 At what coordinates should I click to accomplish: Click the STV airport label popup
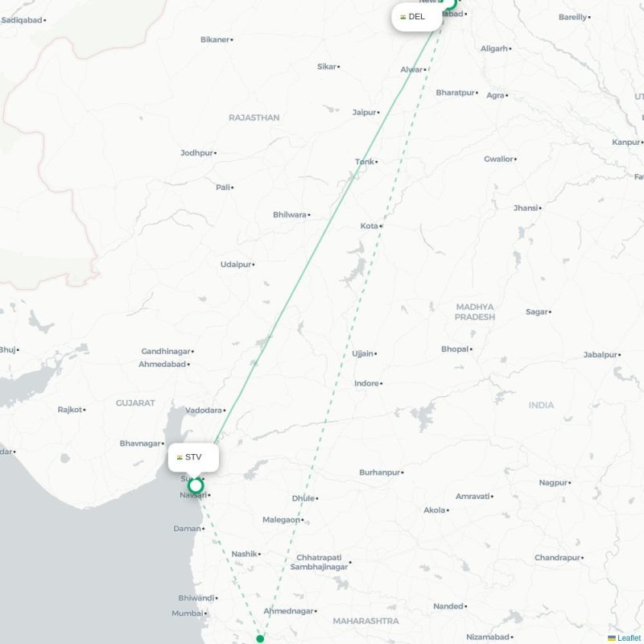[193, 457]
